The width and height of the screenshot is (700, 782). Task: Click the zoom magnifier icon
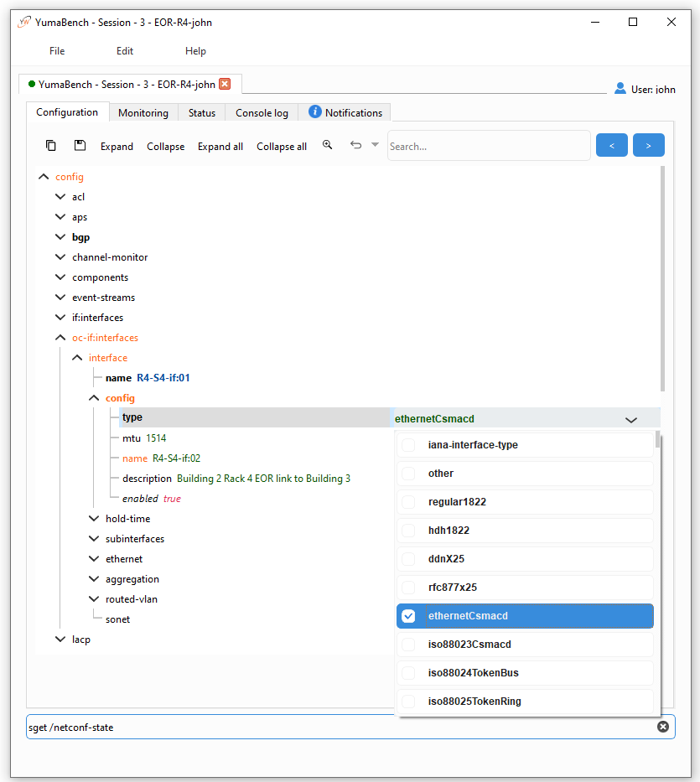(x=328, y=145)
